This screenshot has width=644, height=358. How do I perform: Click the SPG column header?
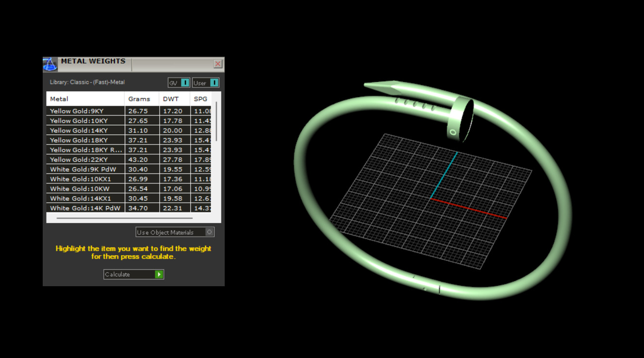click(x=200, y=99)
